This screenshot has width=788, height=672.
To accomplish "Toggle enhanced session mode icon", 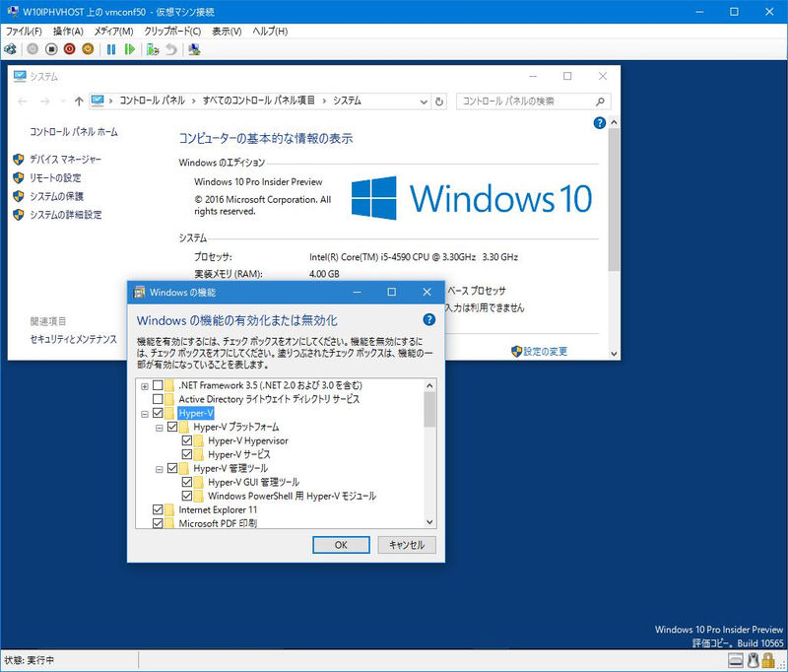I will coord(194,49).
